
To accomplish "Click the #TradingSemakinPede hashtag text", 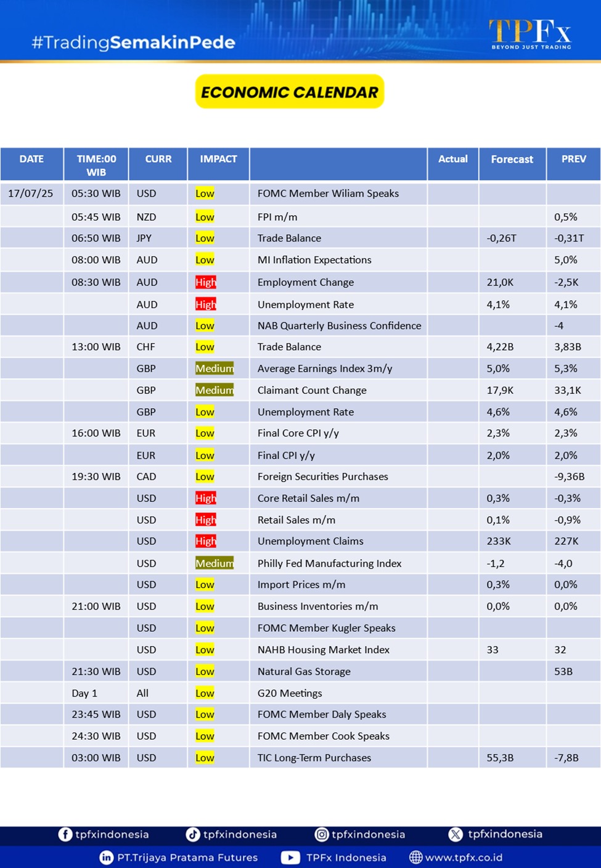I will (133, 43).
